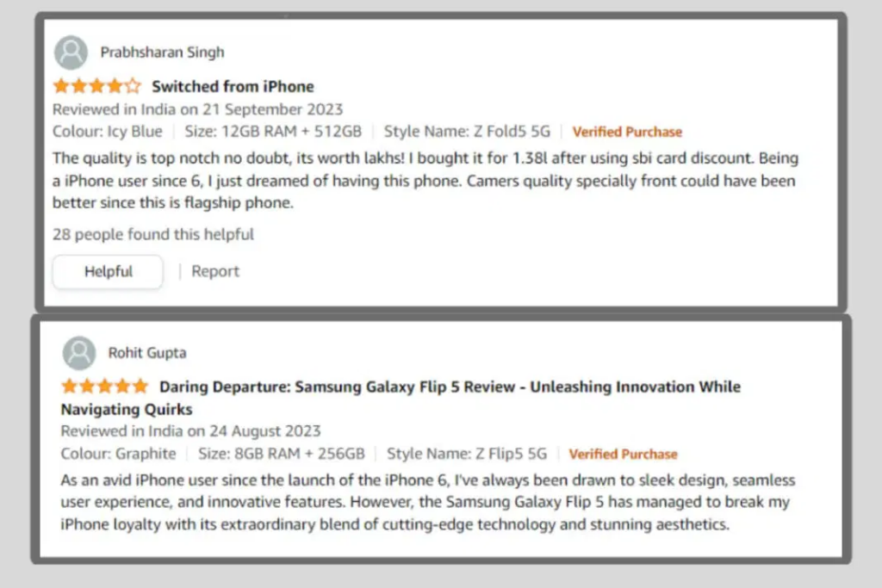Open the 'Daring Departure' review title
Image resolution: width=882 pixels, height=588 pixels.
pyautogui.click(x=401, y=398)
